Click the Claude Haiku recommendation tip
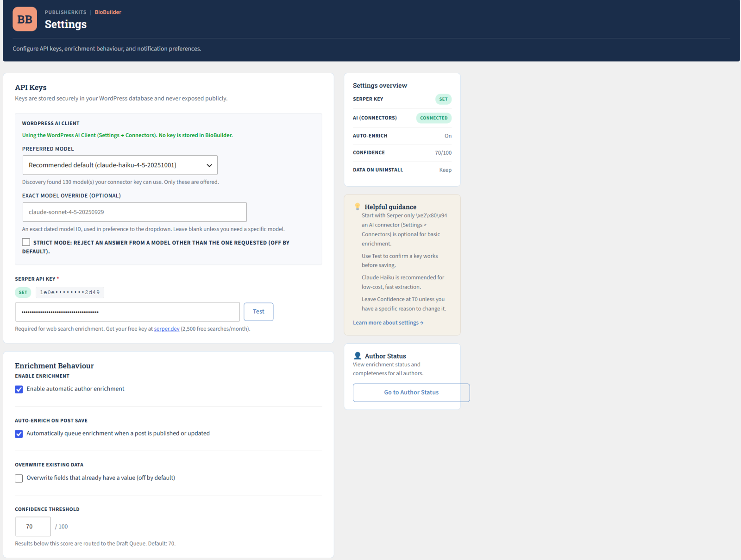The image size is (741, 560). click(403, 282)
